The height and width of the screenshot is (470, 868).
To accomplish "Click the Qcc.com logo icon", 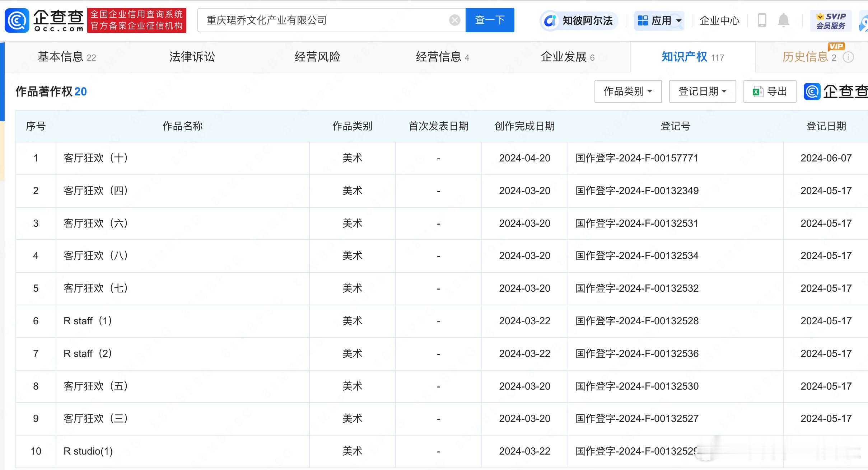I will coord(17,20).
